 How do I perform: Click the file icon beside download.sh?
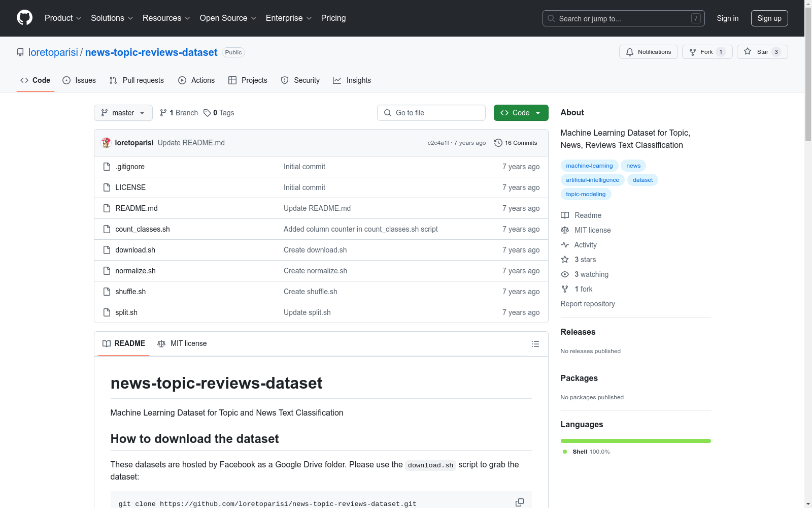coord(107,250)
